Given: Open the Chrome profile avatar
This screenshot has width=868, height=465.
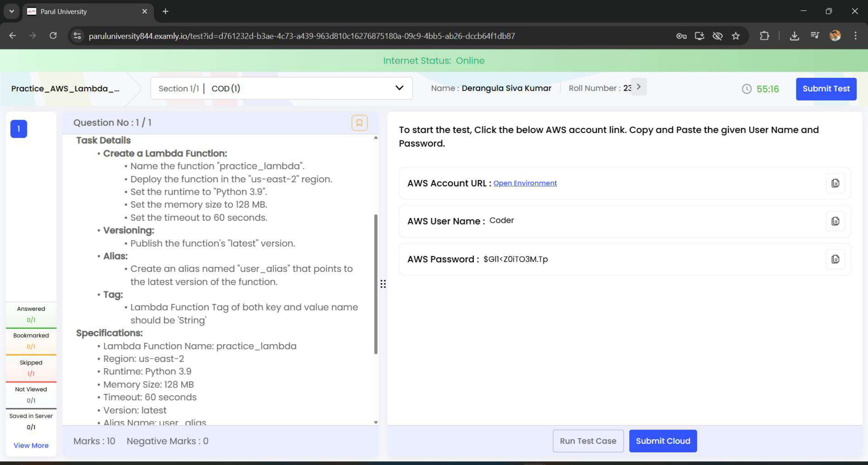Looking at the screenshot, I should pyautogui.click(x=835, y=35).
